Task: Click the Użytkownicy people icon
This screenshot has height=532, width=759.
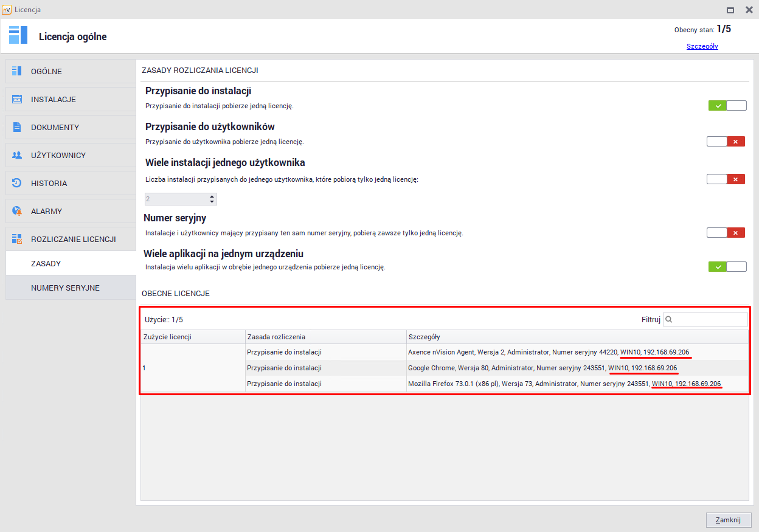Action: pyautogui.click(x=17, y=155)
